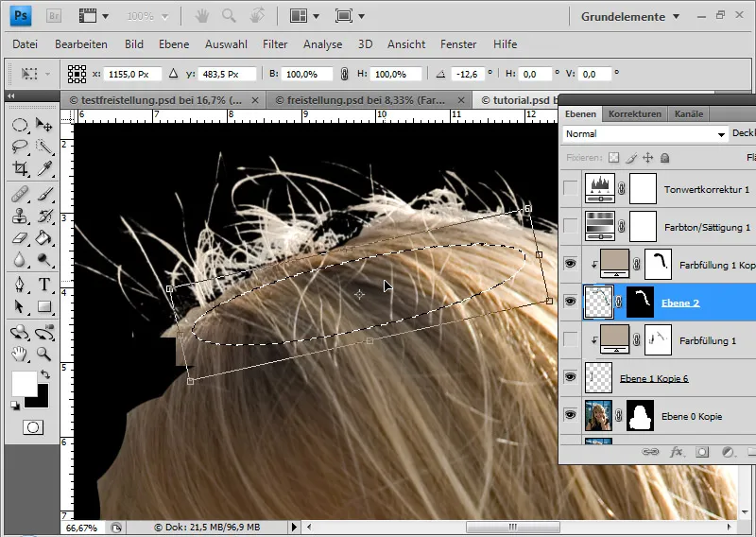
Task: Select the 3D Orbit camera tool
Action: (x=43, y=332)
